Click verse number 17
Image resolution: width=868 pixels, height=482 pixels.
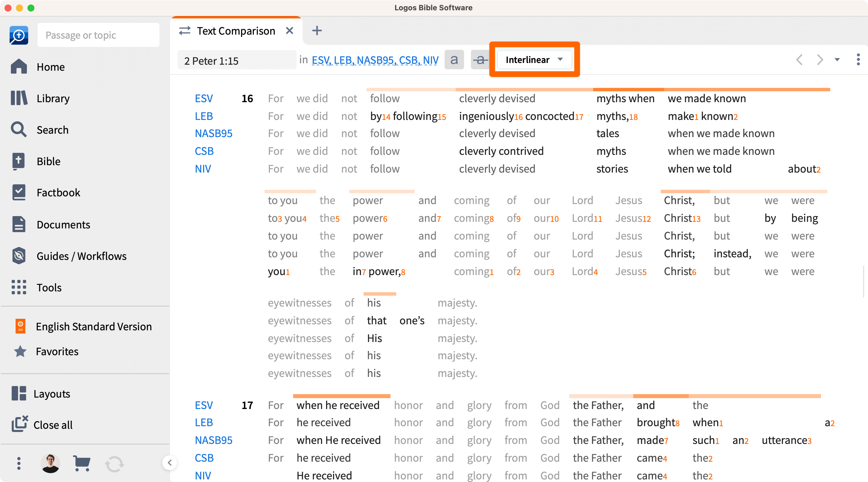247,405
